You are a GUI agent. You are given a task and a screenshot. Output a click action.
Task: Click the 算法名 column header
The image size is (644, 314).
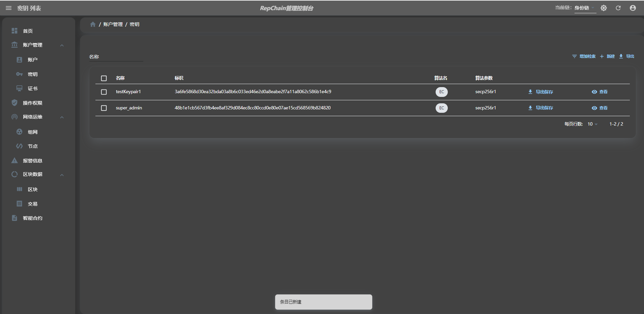(441, 78)
